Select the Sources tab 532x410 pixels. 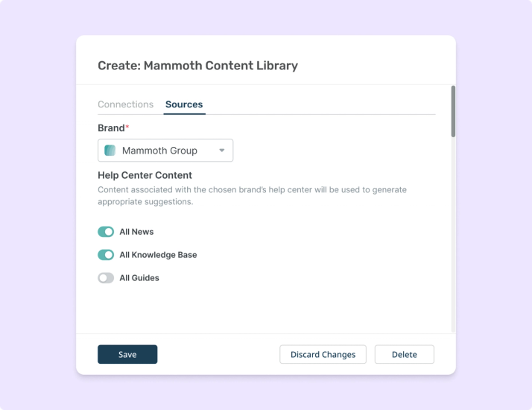click(x=184, y=104)
